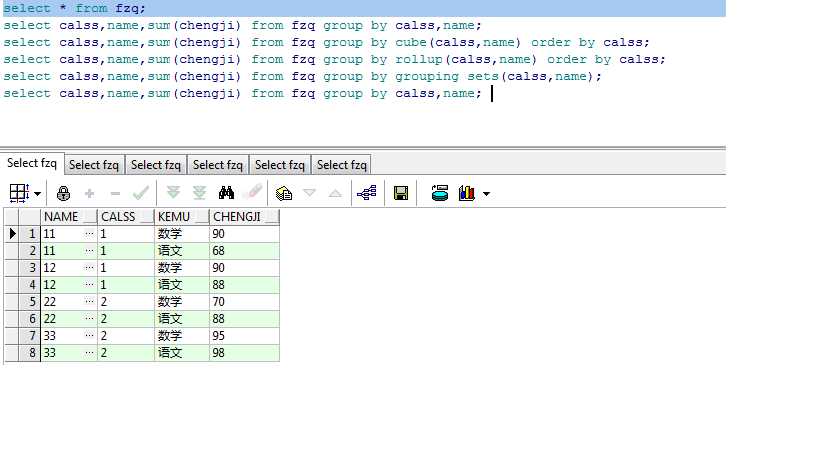This screenshot has width=819, height=460.
Task: Open the grid selection mode icon
Action: tap(19, 193)
